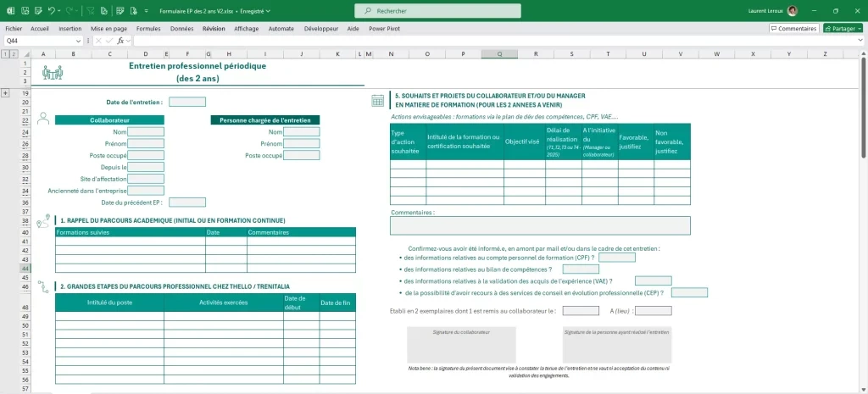Click the Site d'affectation input cell
This screenshot has width=868, height=394.
[146, 179]
